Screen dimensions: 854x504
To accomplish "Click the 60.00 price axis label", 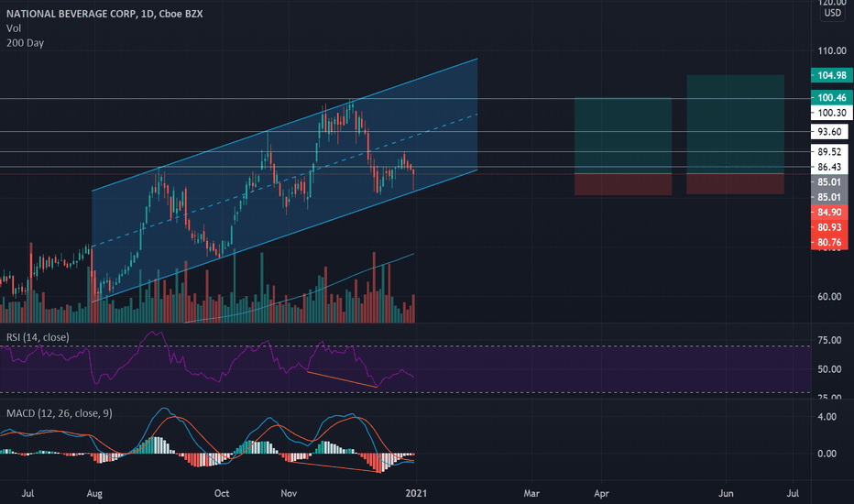I will (829, 296).
